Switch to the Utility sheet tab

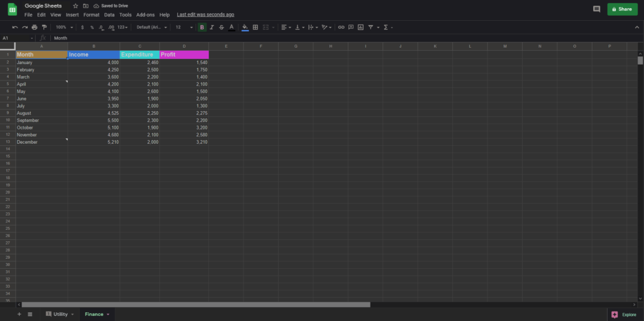click(60, 314)
